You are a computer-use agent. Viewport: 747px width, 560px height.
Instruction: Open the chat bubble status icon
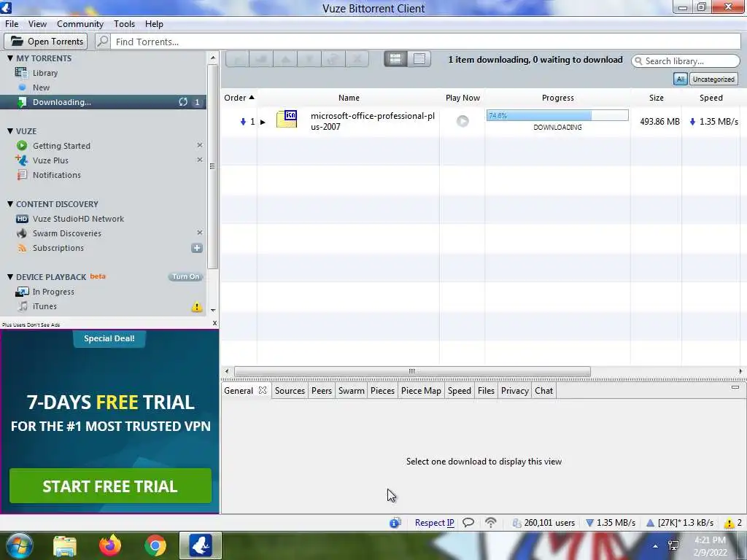(468, 522)
